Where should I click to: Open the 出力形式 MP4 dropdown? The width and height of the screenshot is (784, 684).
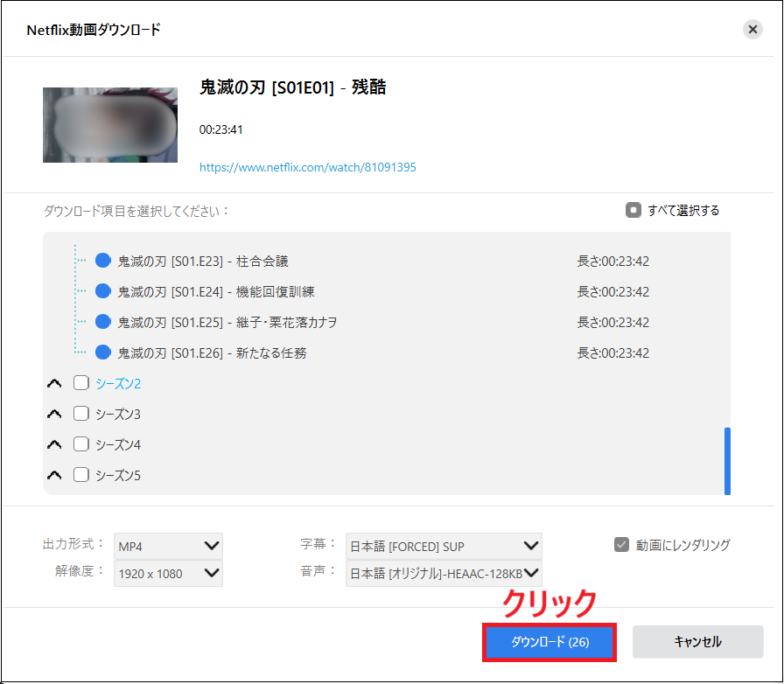[x=169, y=546]
